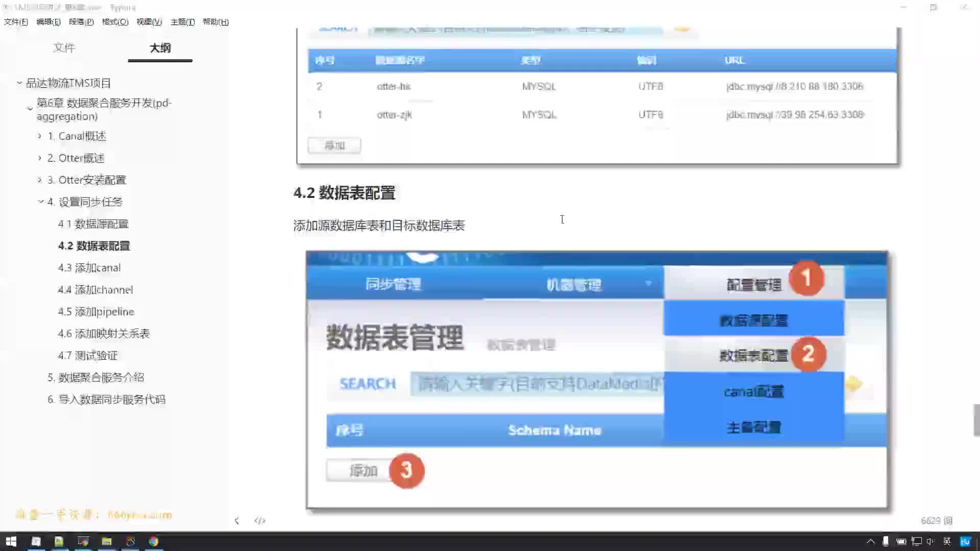Switch to the 文件 sidebar tab
The height and width of the screenshot is (551, 980).
(64, 48)
